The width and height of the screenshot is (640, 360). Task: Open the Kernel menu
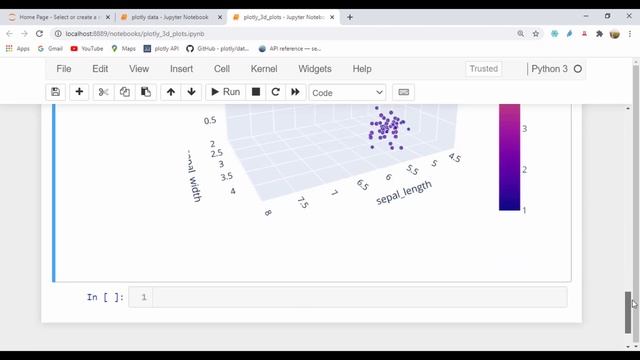[x=264, y=69]
